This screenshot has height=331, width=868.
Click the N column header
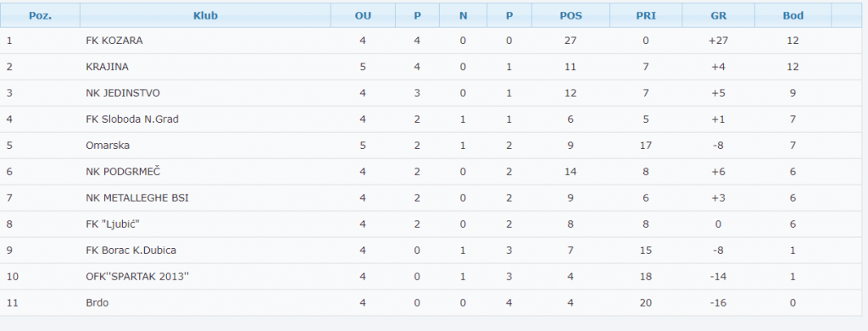(463, 15)
